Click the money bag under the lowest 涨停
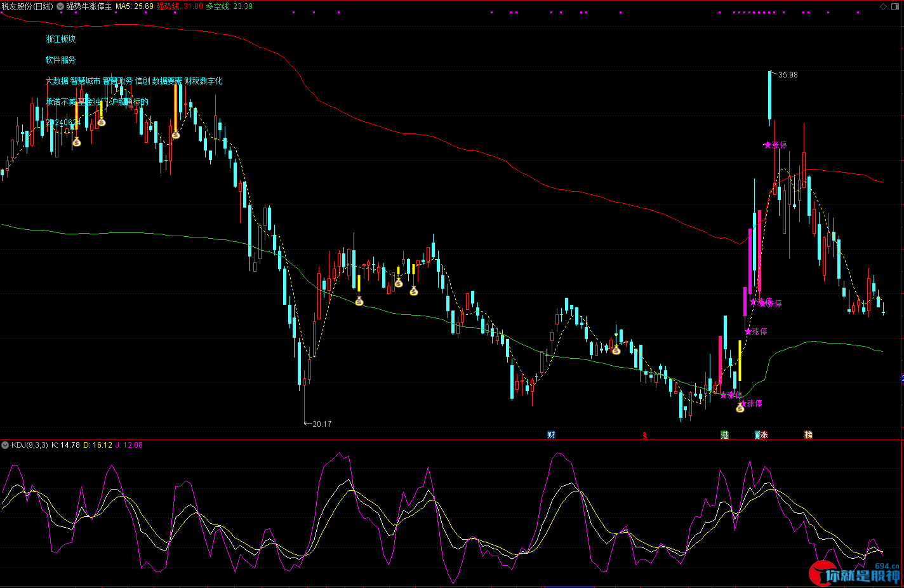The width and height of the screenshot is (904, 588). point(740,408)
